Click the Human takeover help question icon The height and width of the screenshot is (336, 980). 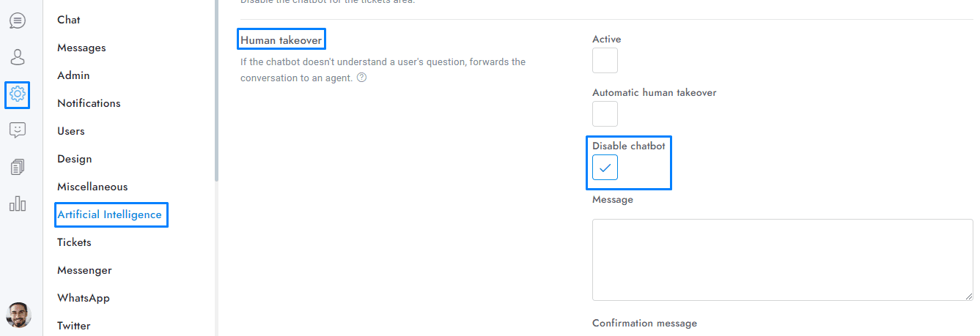(x=361, y=77)
